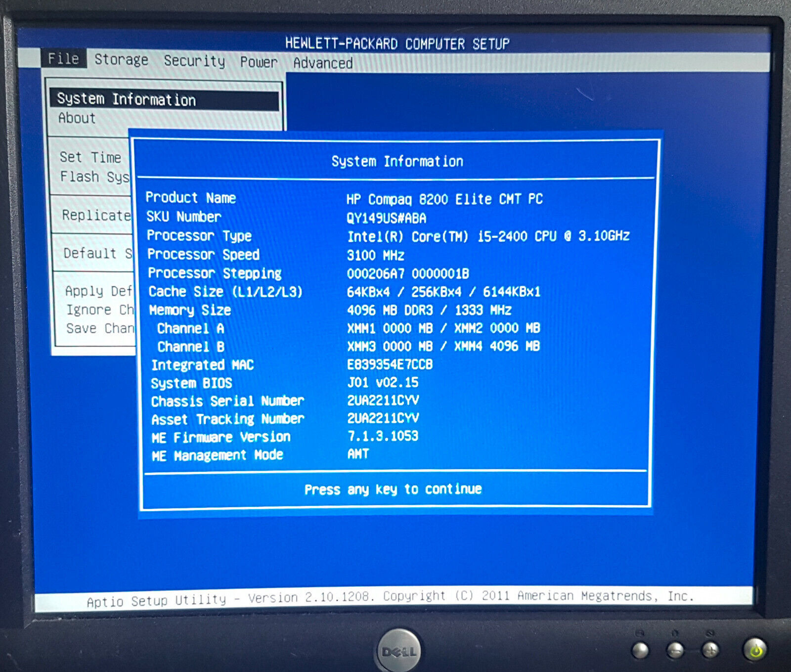Screen dimensions: 791x672
Task: Open the Storage menu
Action: (x=121, y=60)
